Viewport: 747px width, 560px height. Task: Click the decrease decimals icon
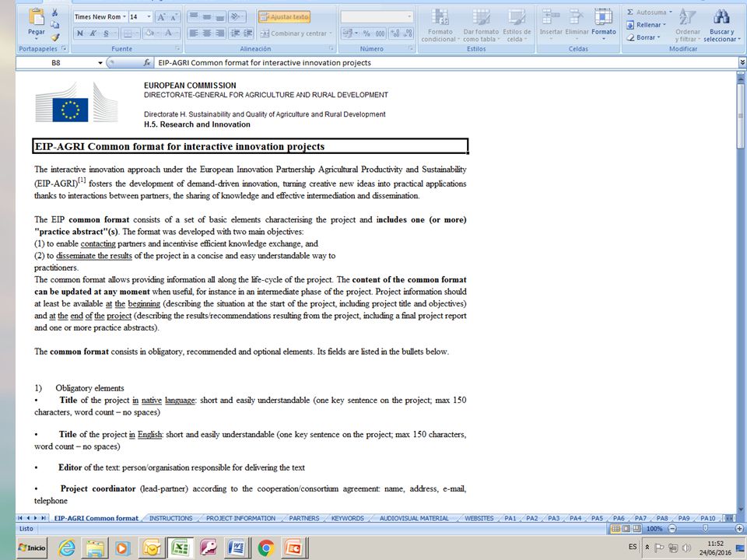pyautogui.click(x=408, y=33)
